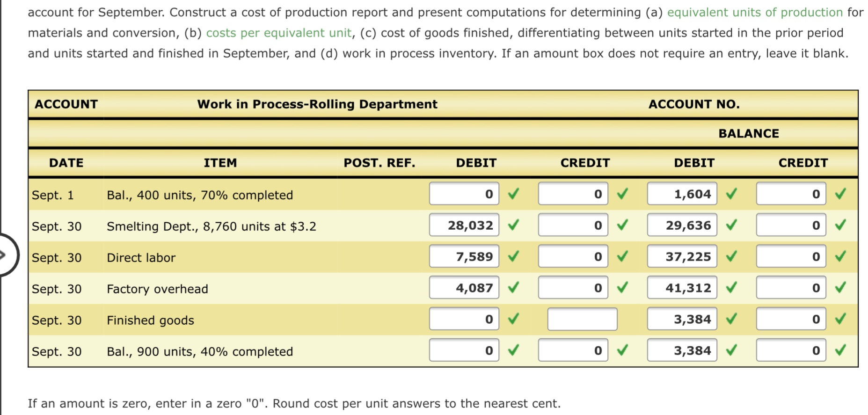This screenshot has height=415, width=868.
Task: Click the checkmark beside Sept. 1 debit entry
Action: [512, 194]
